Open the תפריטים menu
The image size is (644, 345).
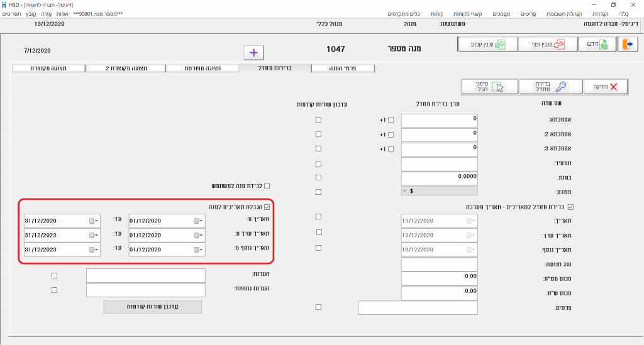(11, 14)
